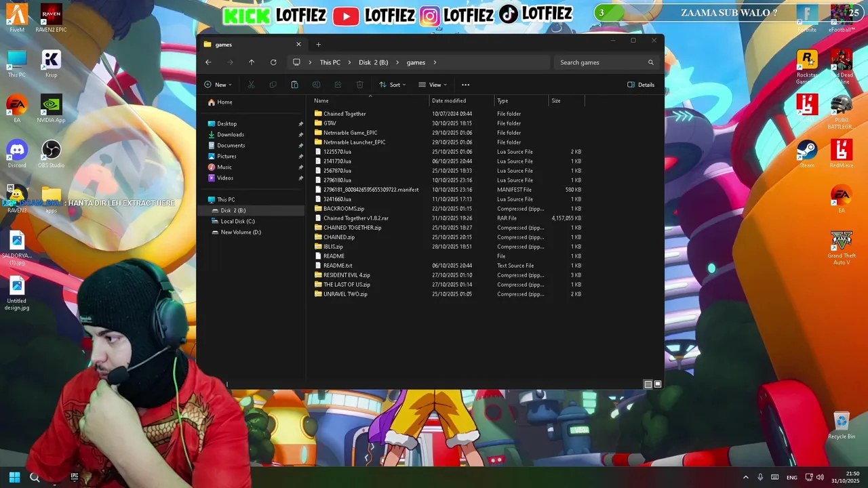Click the Paste clipboard icon in toolbar

point(294,85)
